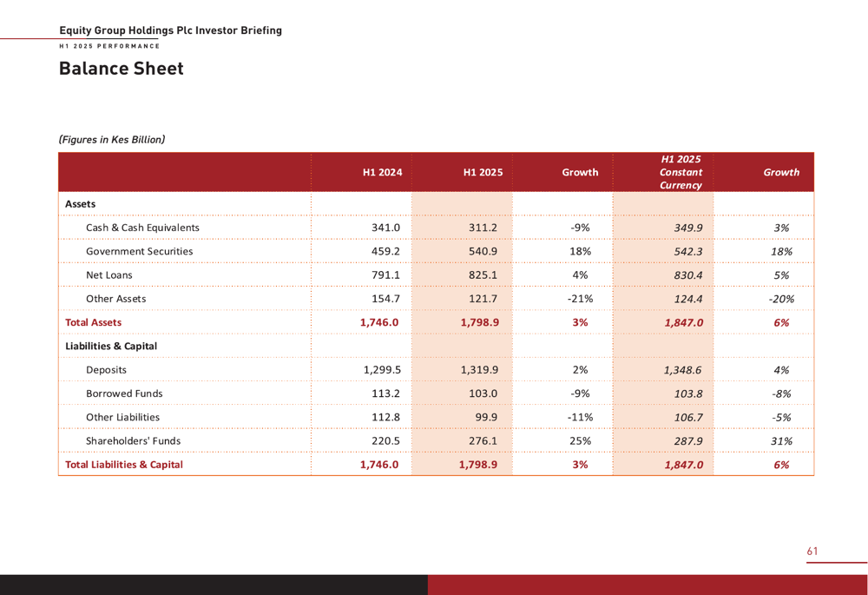Image resolution: width=868 pixels, height=595 pixels.
Task: Select Government Securities value '540.9'
Action: [483, 252]
